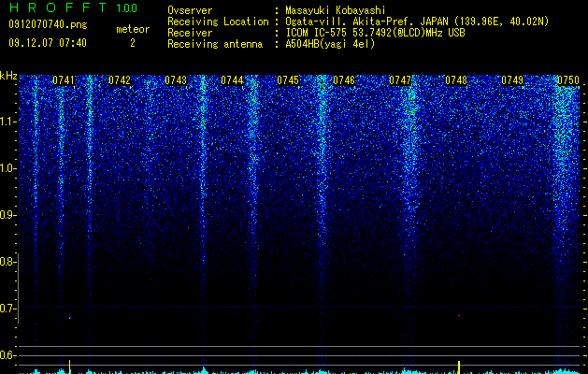The height and width of the screenshot is (374, 588).
Task: Click the 0745 time label
Action: pyautogui.click(x=288, y=80)
